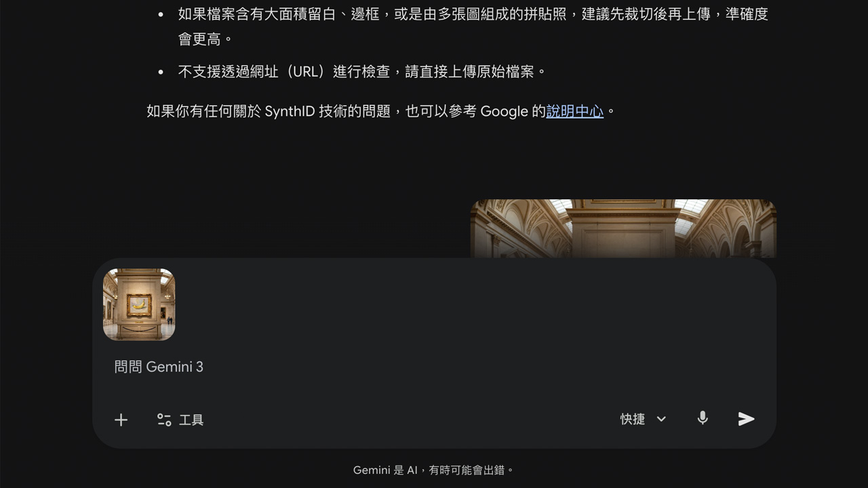Select the bullet about 不支援透過網址 (URL)

(x=362, y=71)
